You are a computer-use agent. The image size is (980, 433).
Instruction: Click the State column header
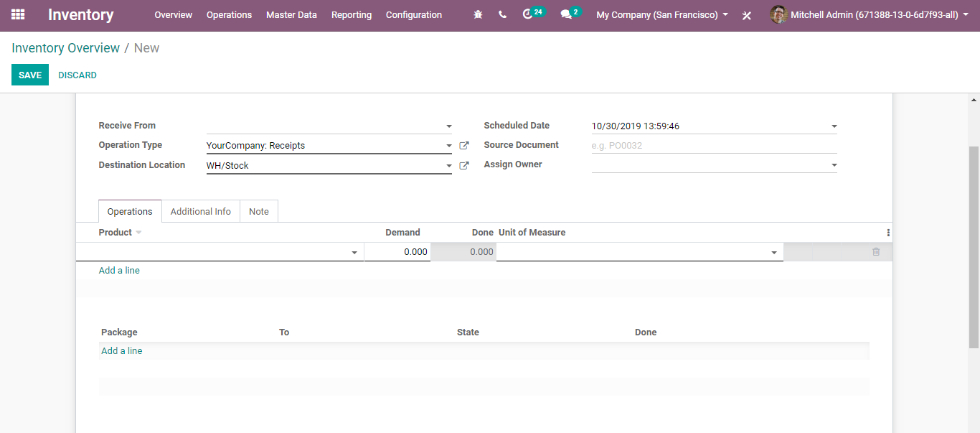pyautogui.click(x=468, y=332)
